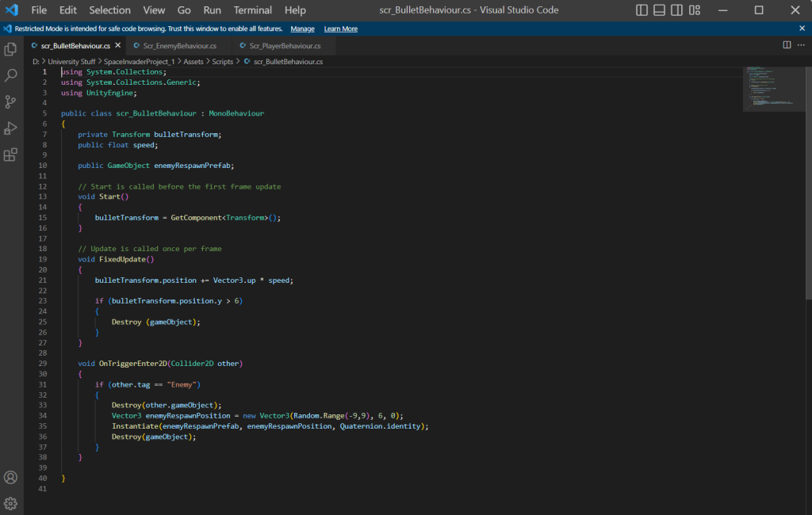Viewport: 812px width, 515px height.
Task: Open the Source Control view
Action: (x=11, y=102)
